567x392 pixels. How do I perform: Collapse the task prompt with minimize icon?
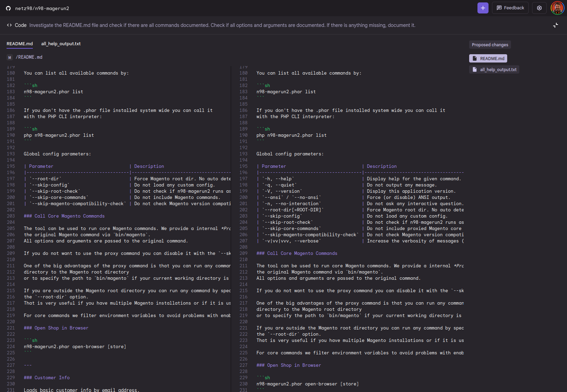pos(555,25)
